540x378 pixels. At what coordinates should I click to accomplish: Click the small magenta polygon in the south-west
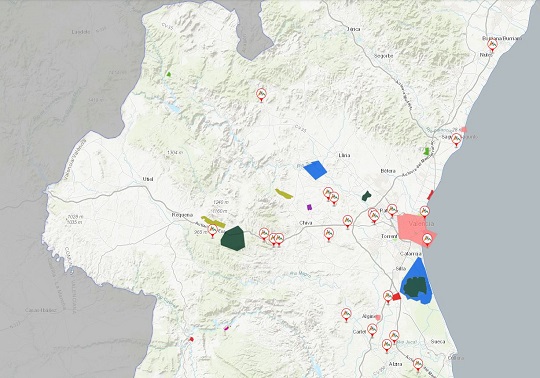(x=226, y=328)
